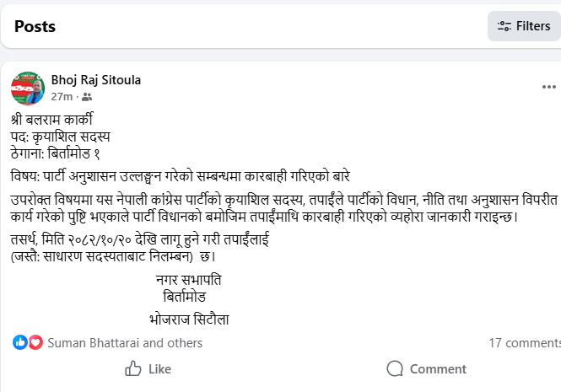Click the Posts section heading
The image size is (561, 392).
coord(35,26)
